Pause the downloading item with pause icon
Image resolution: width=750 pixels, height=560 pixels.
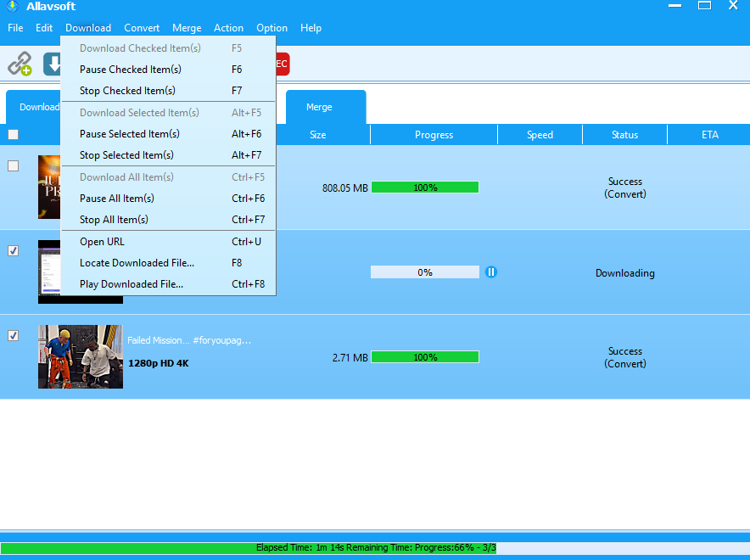click(491, 272)
